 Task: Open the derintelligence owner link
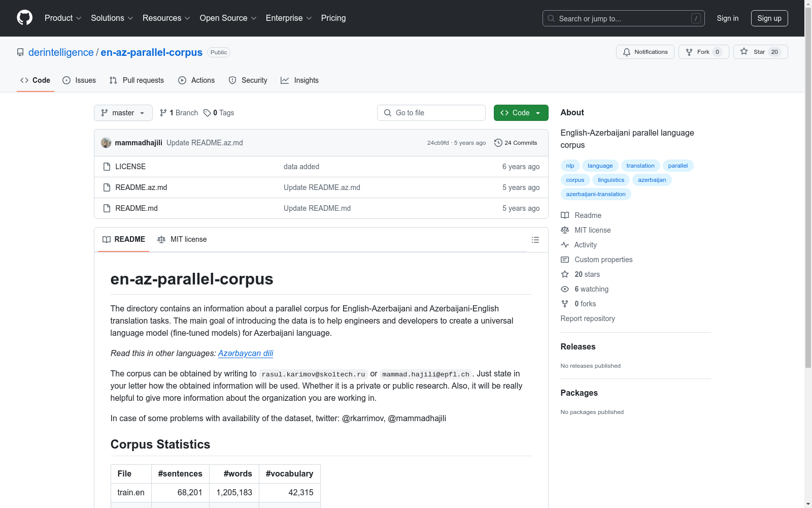tap(61, 52)
